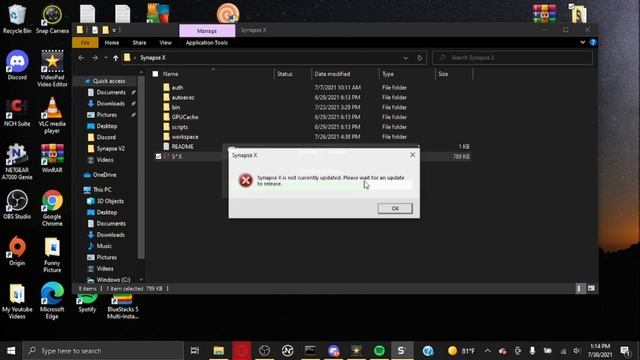This screenshot has height=360, width=640.
Task: Show hidden system tray icons
Action: [x=487, y=351]
